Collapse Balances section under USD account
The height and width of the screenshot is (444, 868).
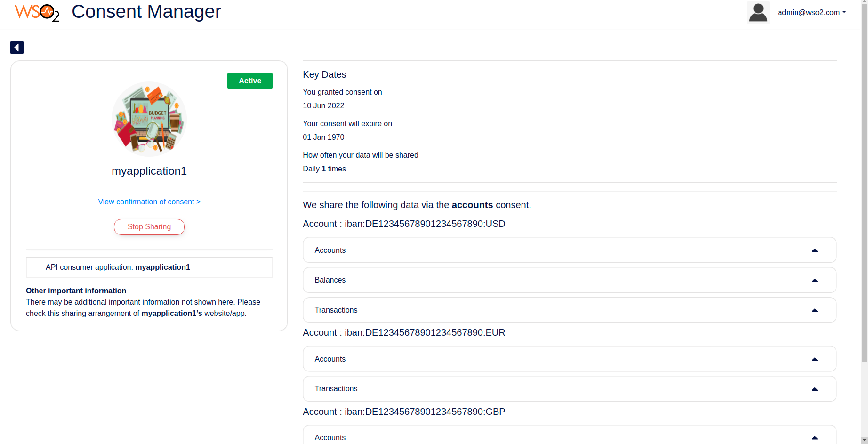pos(570,280)
